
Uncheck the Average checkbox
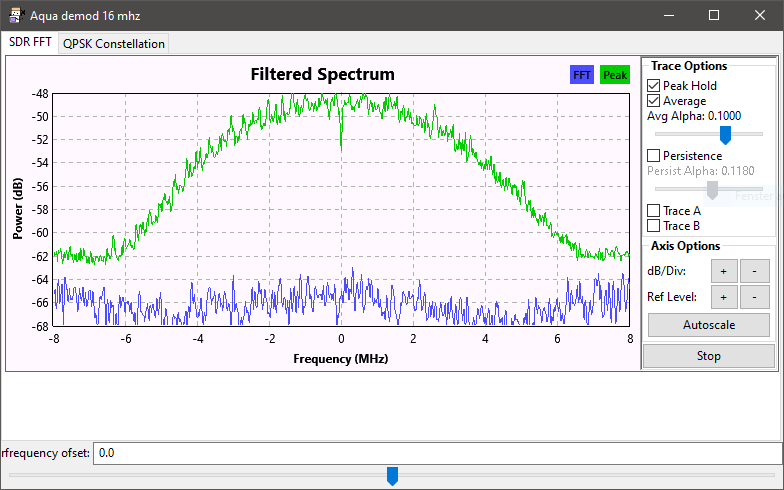pyautogui.click(x=654, y=101)
